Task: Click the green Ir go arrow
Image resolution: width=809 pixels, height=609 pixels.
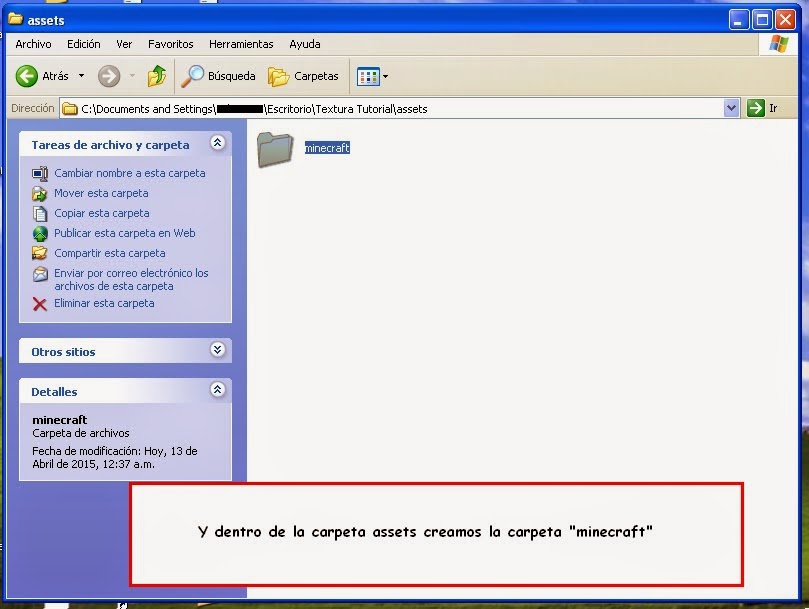Action: tap(755, 108)
